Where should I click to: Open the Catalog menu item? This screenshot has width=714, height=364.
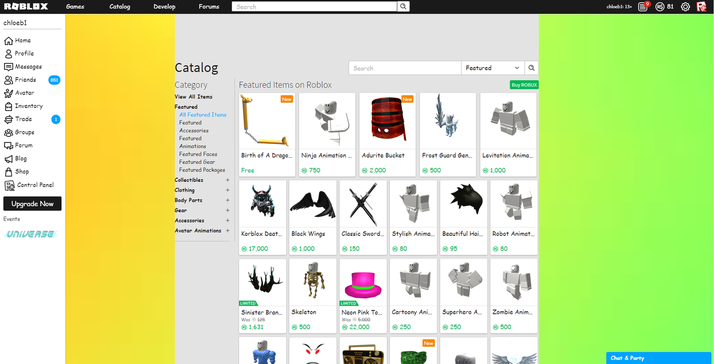(x=120, y=6)
